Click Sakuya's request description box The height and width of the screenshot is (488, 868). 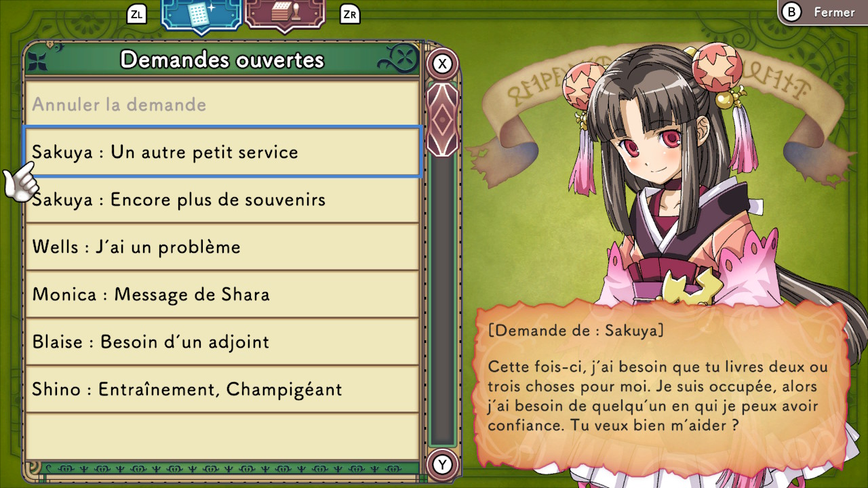[x=662, y=384]
